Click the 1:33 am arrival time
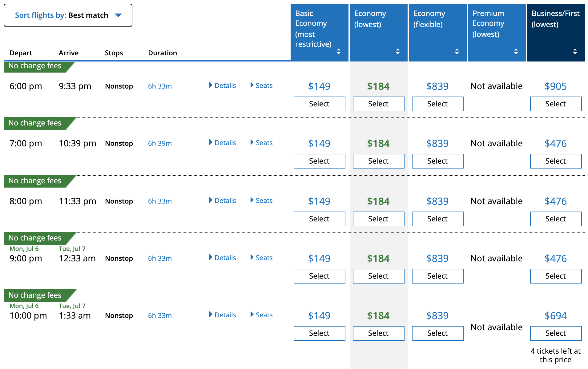The height and width of the screenshot is (369, 588). [75, 316]
